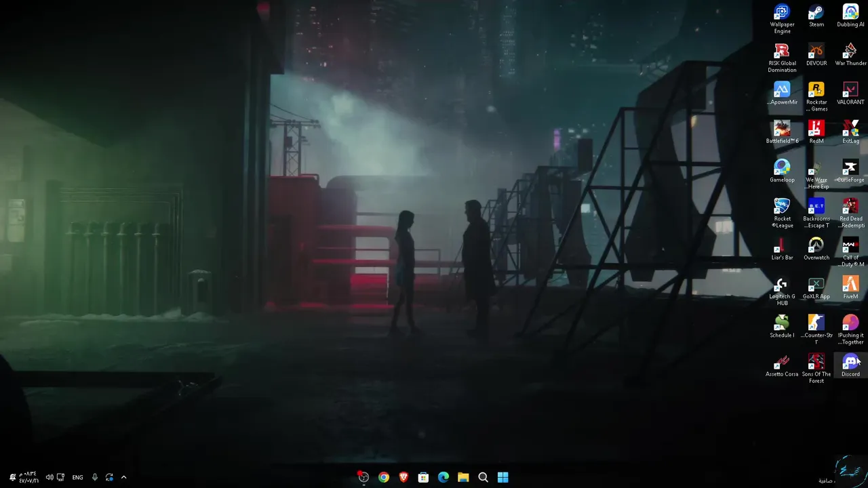Select the Schedule I game icon
Screen dimensions: 868x488
point(782,326)
